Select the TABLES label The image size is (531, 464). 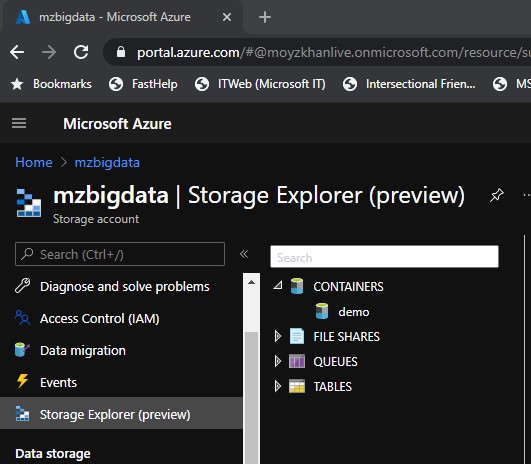(333, 387)
